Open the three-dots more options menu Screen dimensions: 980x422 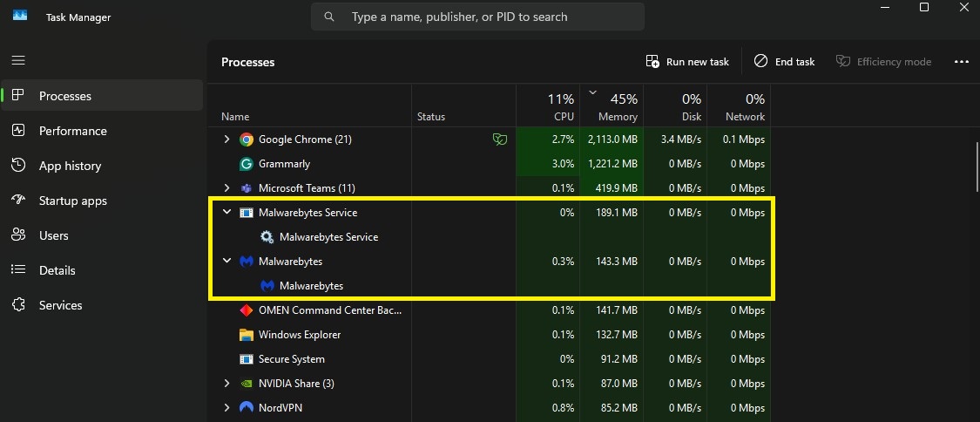961,61
